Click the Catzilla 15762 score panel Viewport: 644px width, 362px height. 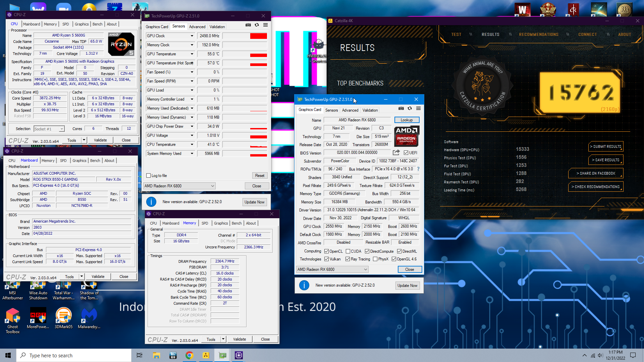[x=581, y=93]
